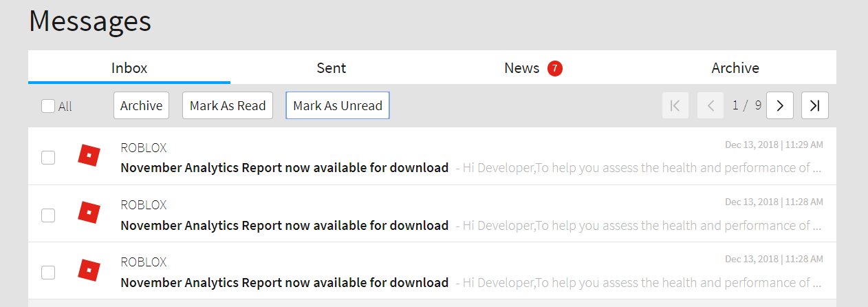Jump to the last page of messages

(815, 105)
